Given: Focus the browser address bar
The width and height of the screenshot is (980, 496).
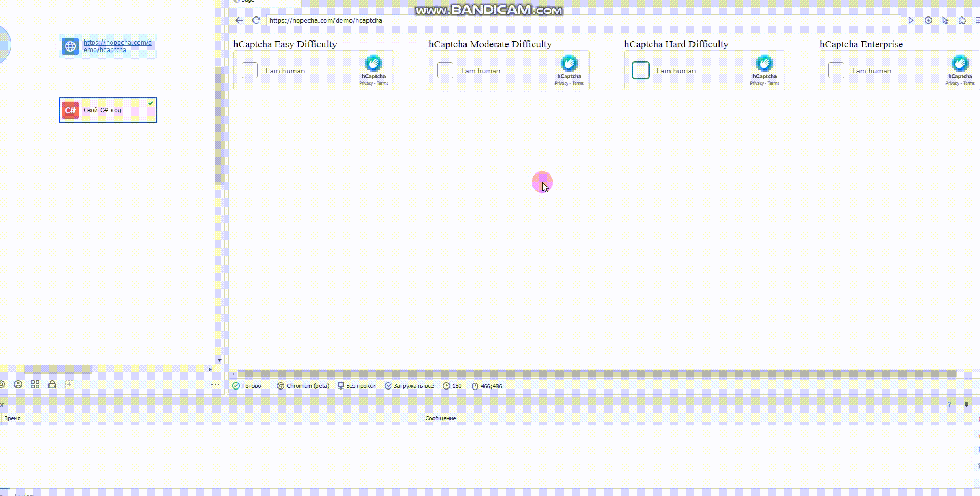Looking at the screenshot, I should click(583, 20).
